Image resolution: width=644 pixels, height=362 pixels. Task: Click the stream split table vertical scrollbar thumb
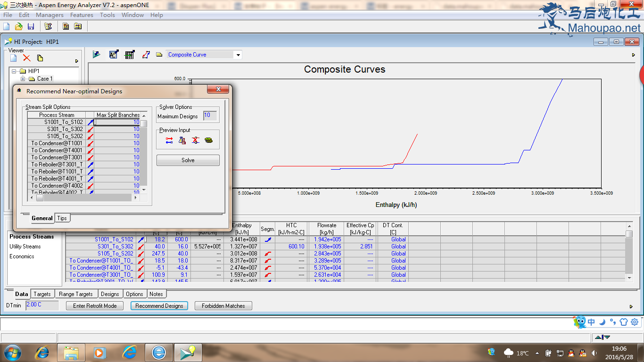coord(144,124)
